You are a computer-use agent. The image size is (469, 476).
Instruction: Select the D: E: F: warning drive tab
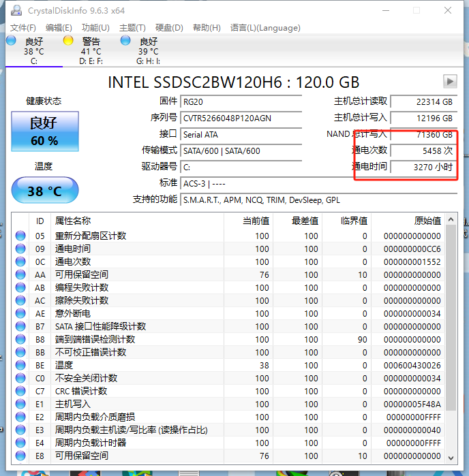[91, 50]
